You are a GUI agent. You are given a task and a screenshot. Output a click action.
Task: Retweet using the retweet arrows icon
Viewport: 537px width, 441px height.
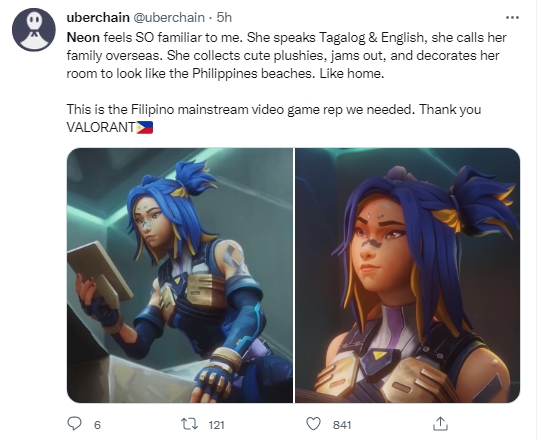[x=189, y=424]
